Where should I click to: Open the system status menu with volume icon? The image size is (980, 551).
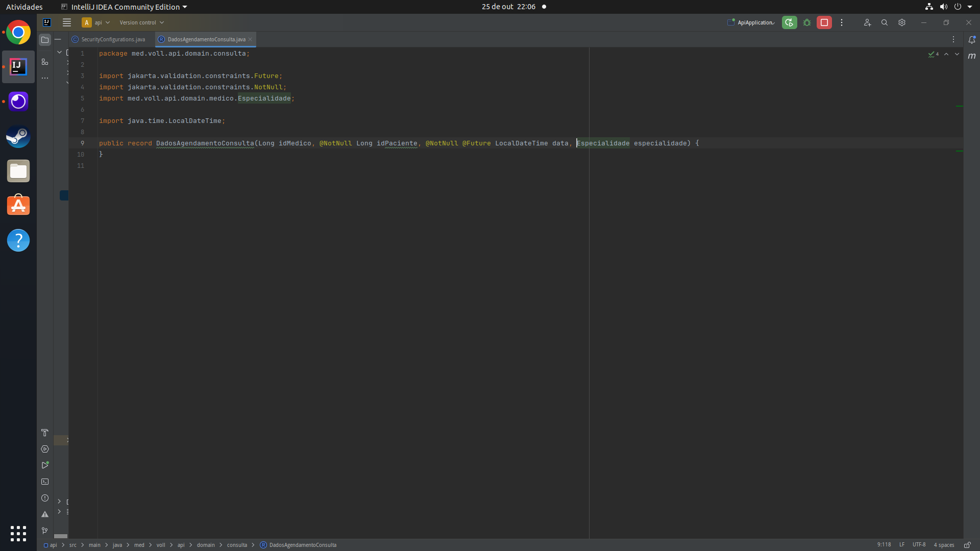point(950,7)
